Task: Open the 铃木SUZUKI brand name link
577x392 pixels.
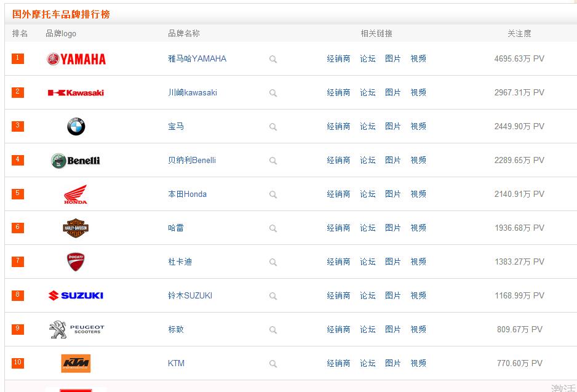Action: 190,296
